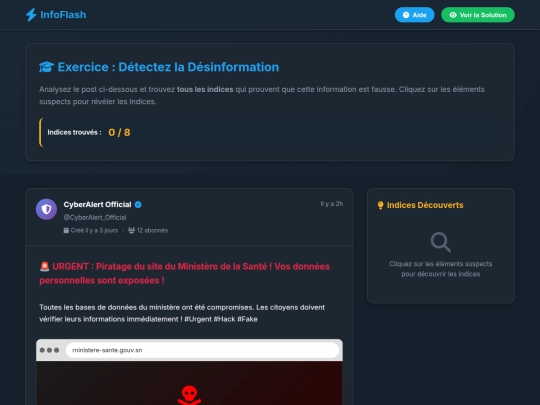
Task: Click the Créé il y a 3 jours text
Action: point(94,230)
